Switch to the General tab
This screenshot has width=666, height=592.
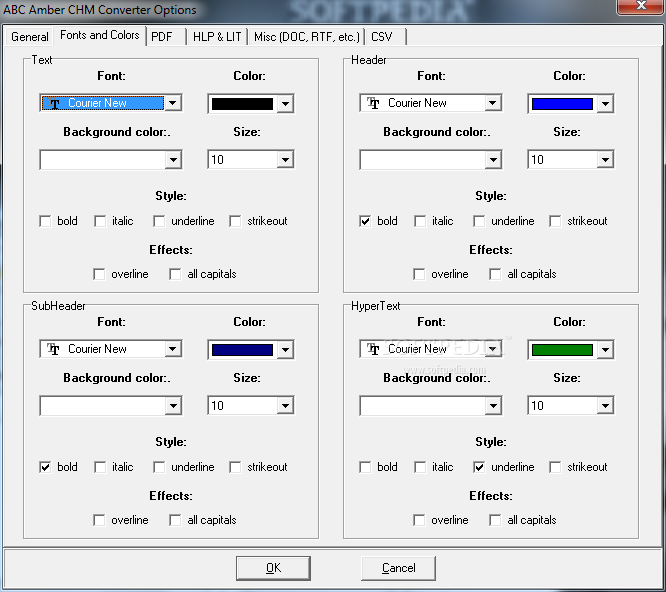point(30,37)
